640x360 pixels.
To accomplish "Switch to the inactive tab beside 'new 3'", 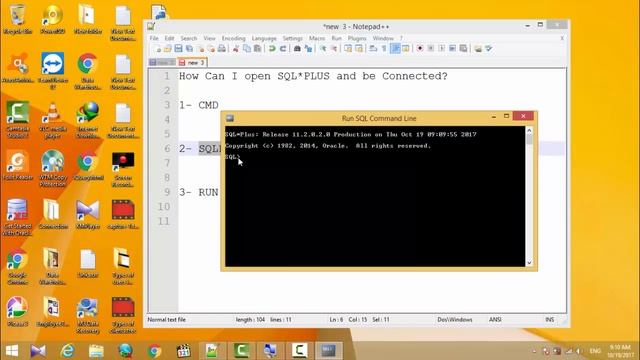I will [162, 62].
